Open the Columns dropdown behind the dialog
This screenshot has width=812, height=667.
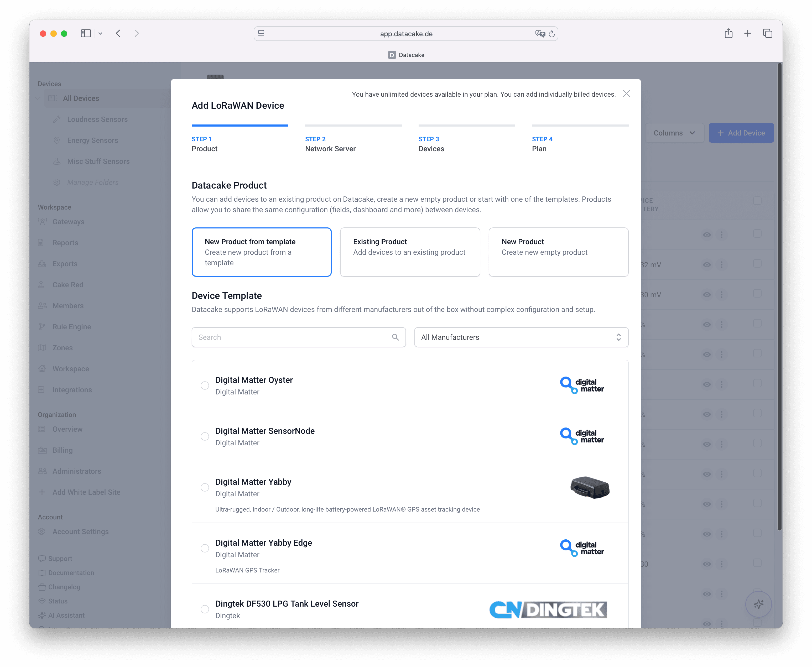(x=674, y=133)
